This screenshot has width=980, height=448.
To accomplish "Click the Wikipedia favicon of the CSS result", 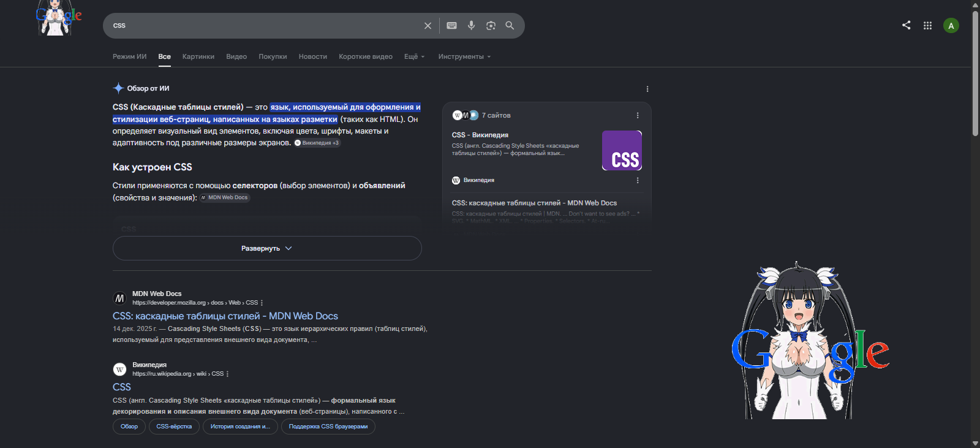I will pos(120,370).
